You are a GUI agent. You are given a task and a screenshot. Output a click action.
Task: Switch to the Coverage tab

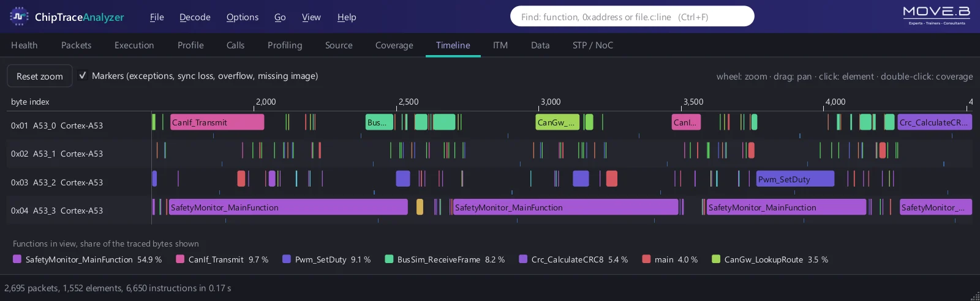coord(394,45)
